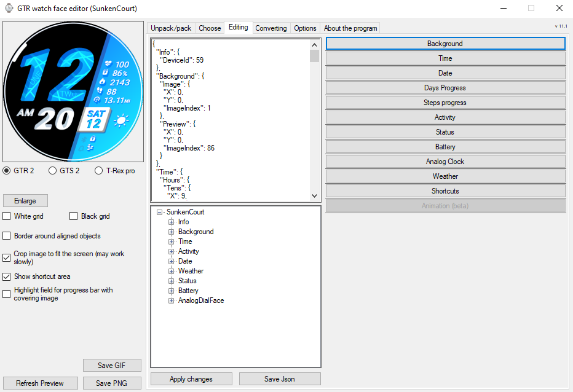This screenshot has height=392, width=573.
Task: Open the Date section button
Action: click(446, 73)
